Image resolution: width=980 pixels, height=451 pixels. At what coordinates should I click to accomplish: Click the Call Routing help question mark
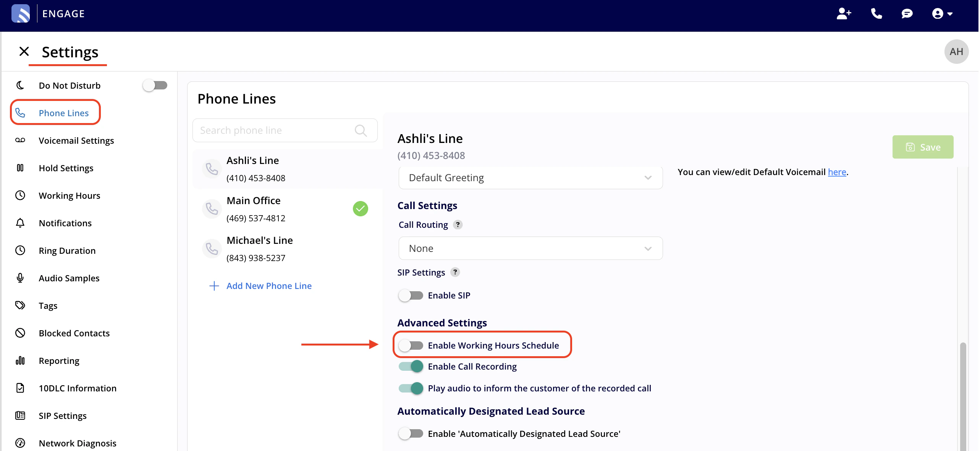point(458,224)
